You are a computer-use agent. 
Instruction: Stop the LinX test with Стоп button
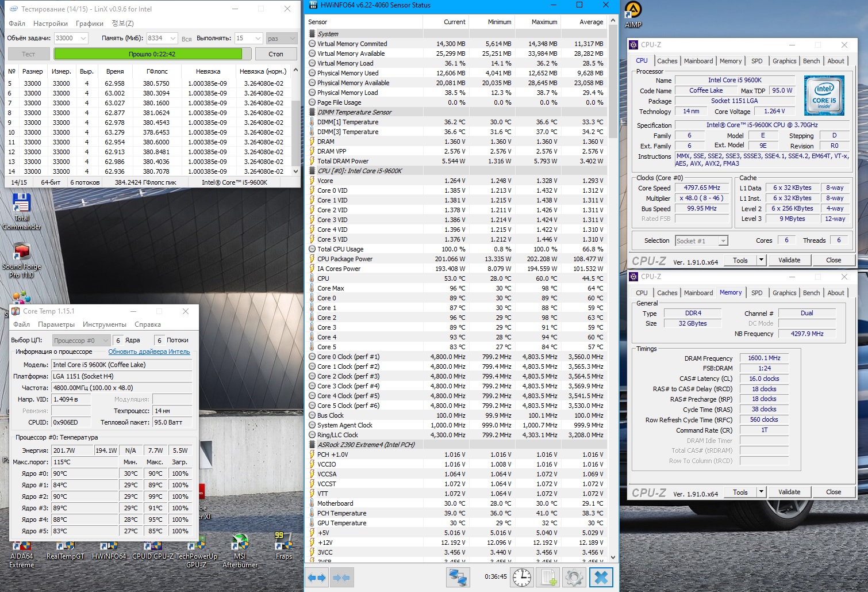click(276, 54)
